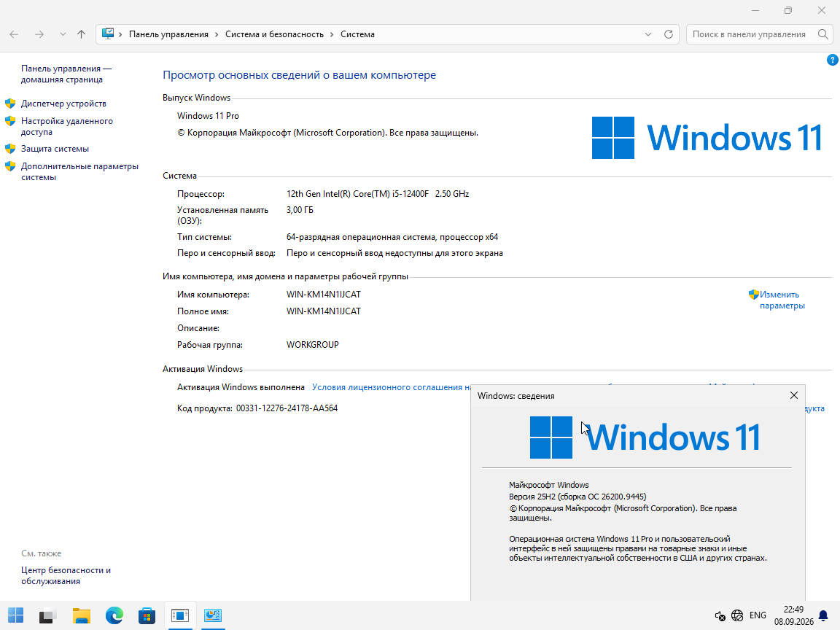
Task: Click 'Активация Windows выполнена' text
Action: click(241, 386)
